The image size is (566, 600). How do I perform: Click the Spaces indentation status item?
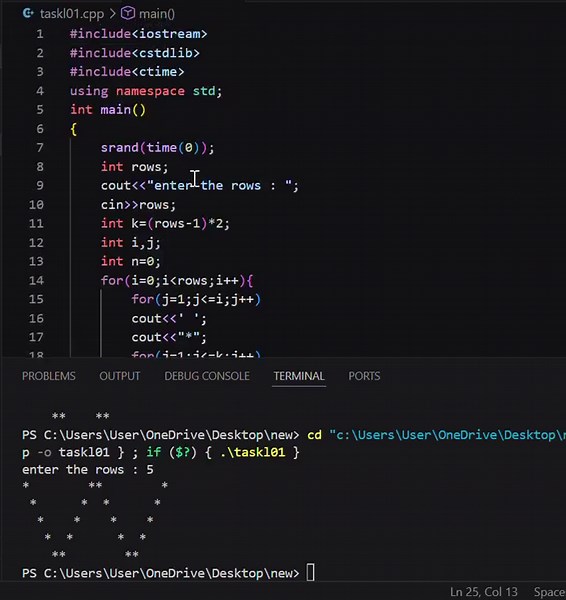pos(550,592)
